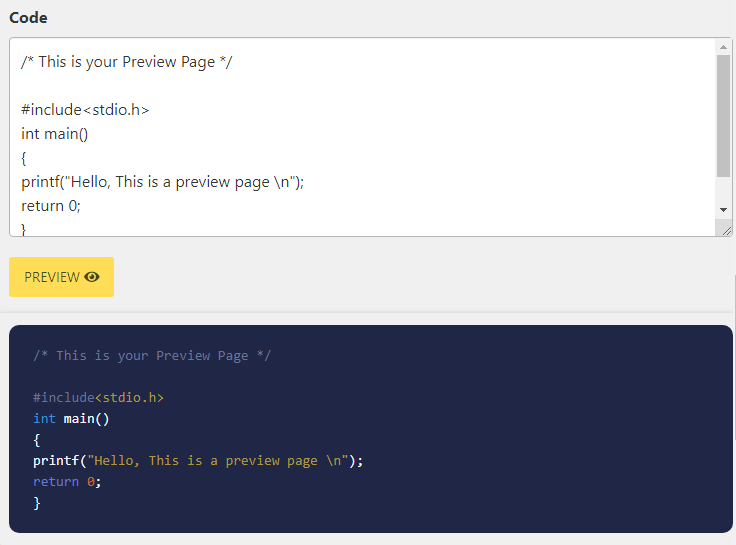Click the textarea resize handle corner
This screenshot has height=545, width=736.
coord(726,230)
